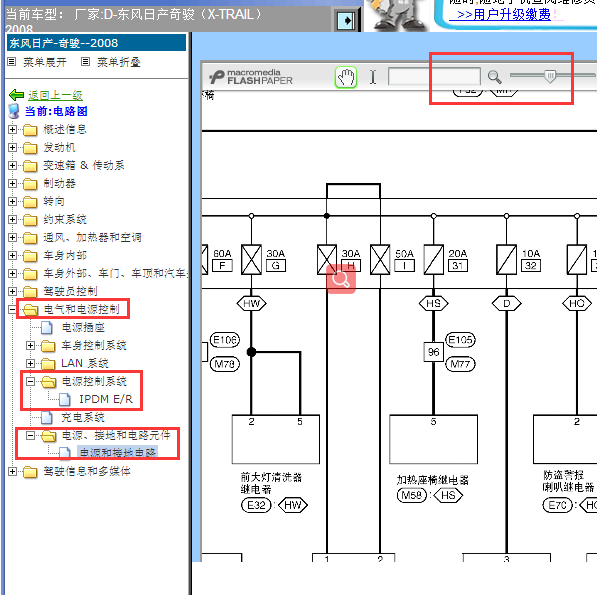Click the FlashPaper search magnifier icon
The height and width of the screenshot is (595, 597).
(494, 77)
